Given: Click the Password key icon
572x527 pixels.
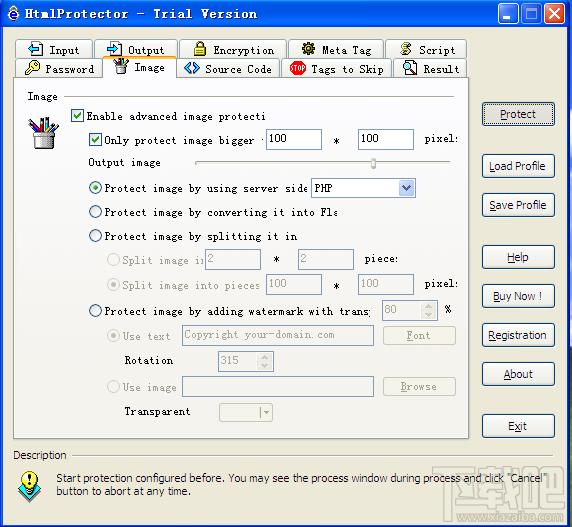Looking at the screenshot, I should pos(32,68).
